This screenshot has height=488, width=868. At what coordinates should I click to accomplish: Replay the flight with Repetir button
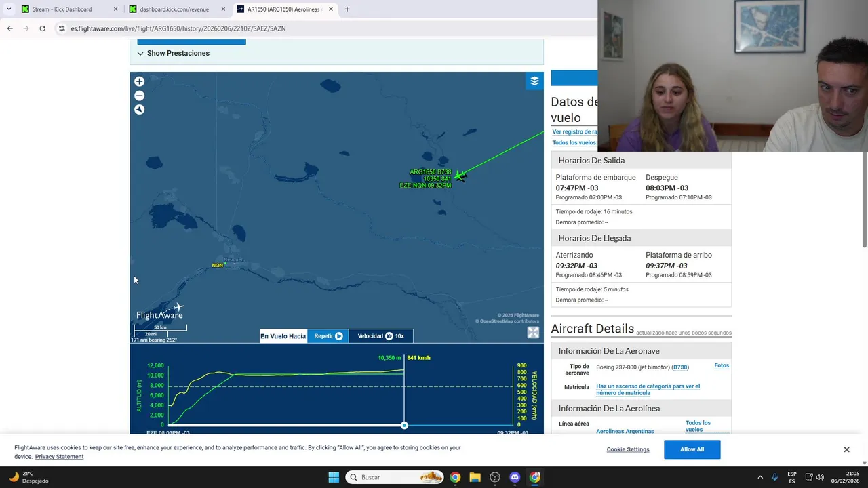coord(328,336)
